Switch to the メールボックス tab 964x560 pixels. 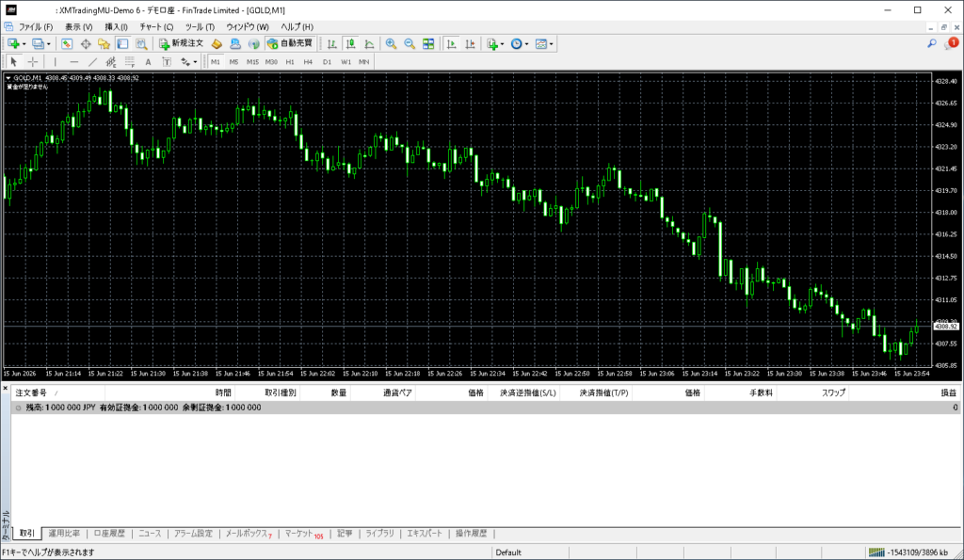[x=248, y=534]
